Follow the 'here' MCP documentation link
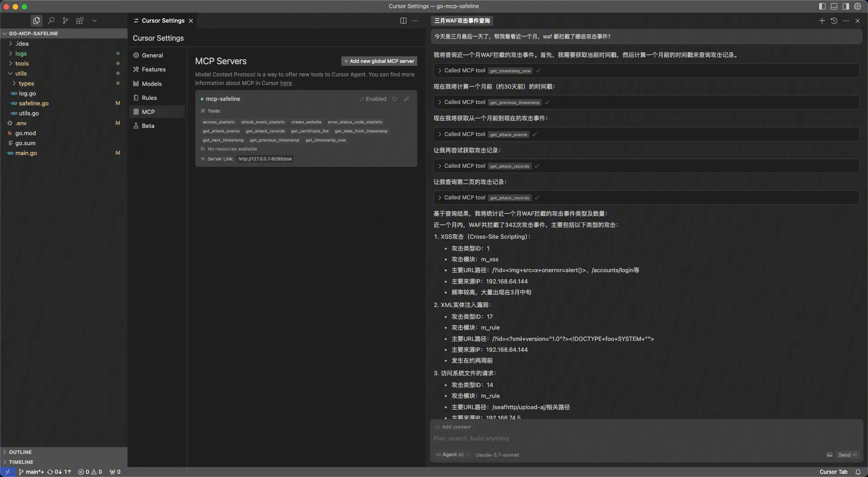This screenshot has width=868, height=477. 286,83
